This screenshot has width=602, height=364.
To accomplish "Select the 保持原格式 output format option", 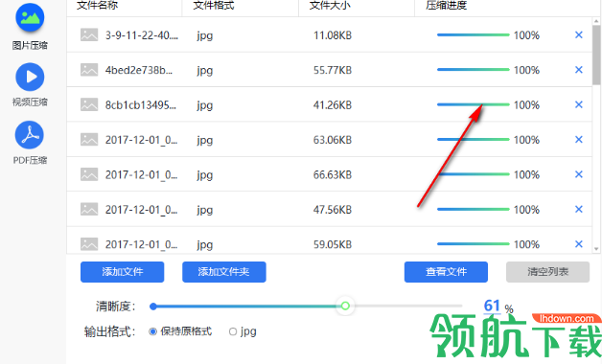I will tap(152, 331).
